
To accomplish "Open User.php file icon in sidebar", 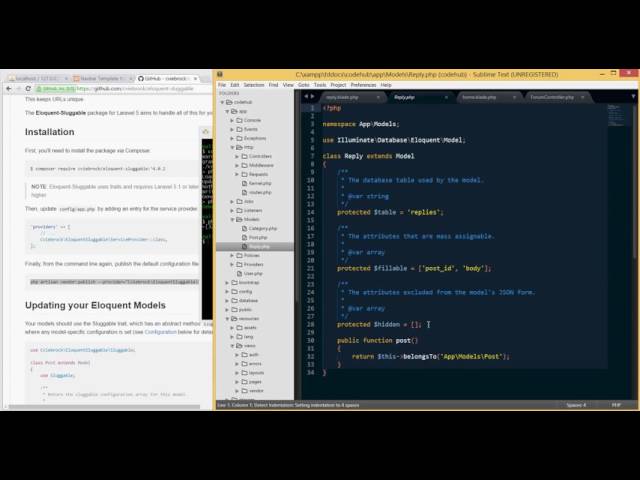I will click(x=240, y=273).
